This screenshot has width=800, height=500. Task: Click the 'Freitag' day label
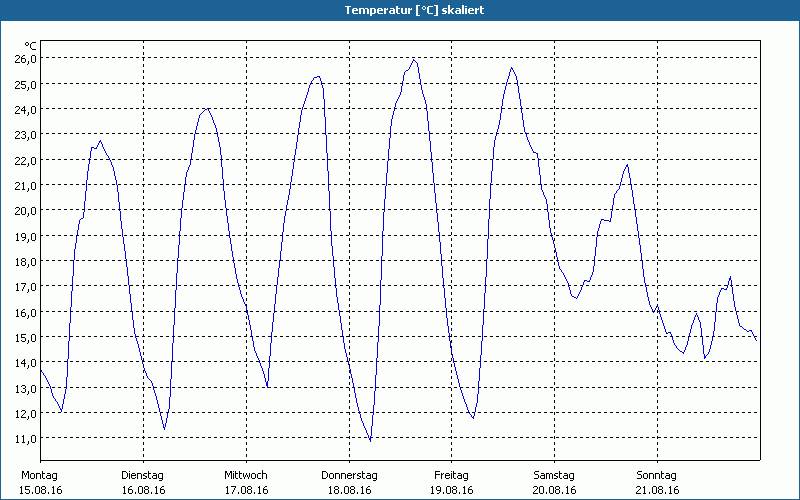[452, 476]
